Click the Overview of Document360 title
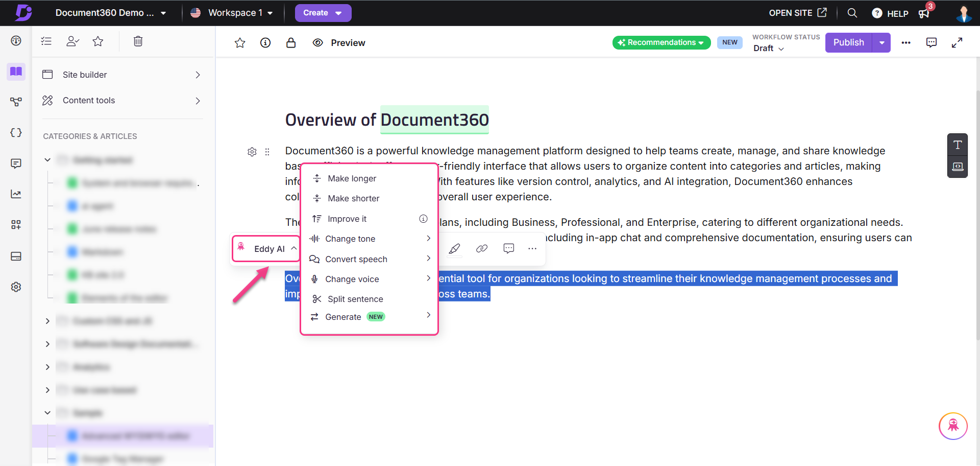 [387, 120]
